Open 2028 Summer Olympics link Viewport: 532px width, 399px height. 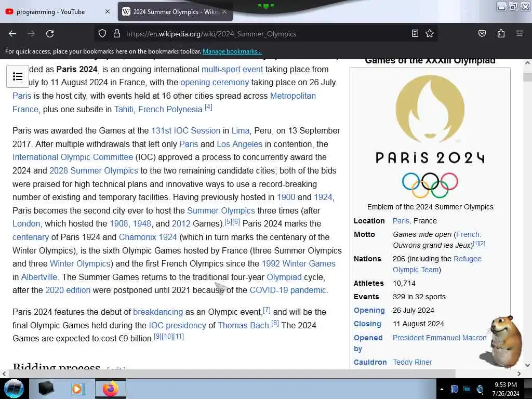point(94,170)
